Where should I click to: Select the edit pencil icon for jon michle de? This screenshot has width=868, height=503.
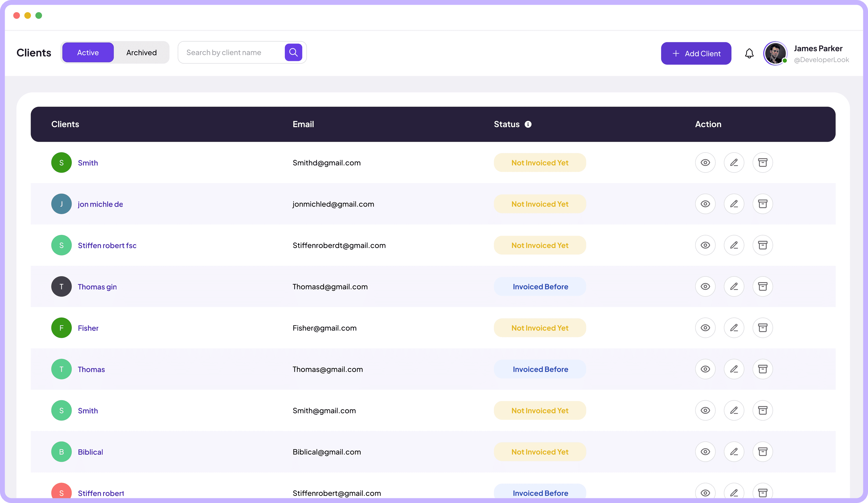click(734, 204)
